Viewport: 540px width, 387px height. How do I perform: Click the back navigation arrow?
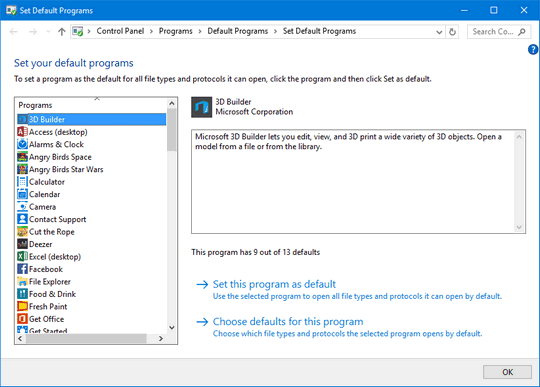(14, 32)
